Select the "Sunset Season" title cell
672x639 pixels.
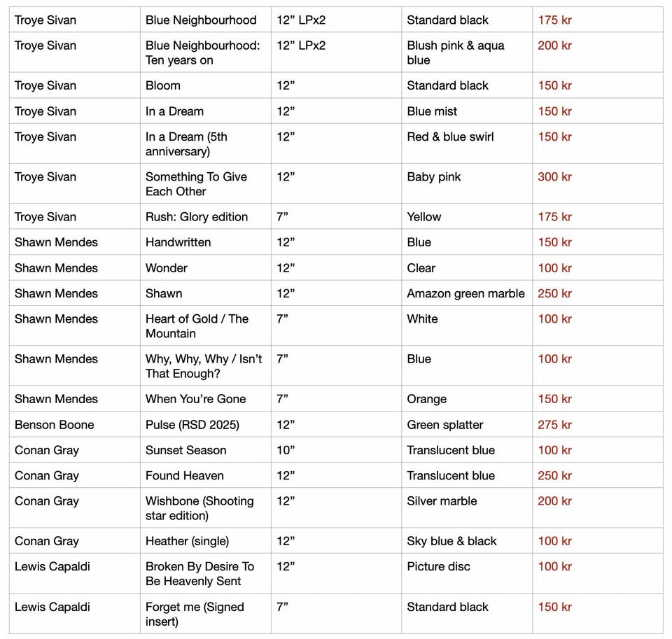coord(185,450)
